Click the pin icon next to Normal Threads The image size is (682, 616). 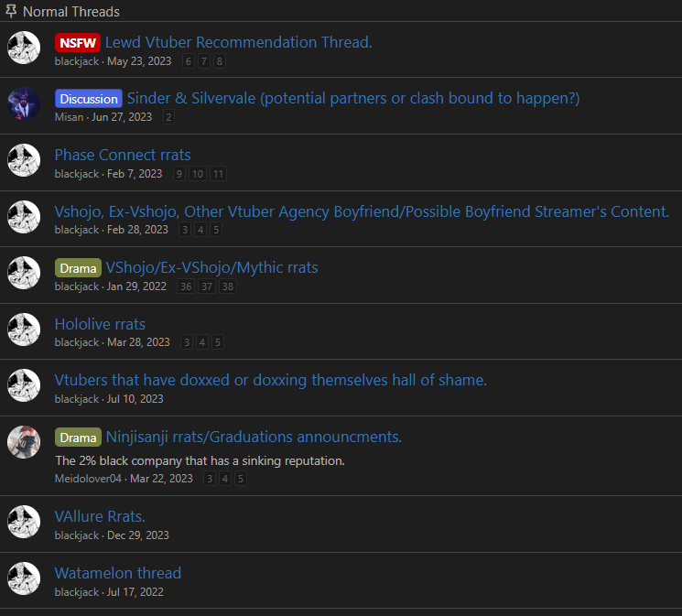(x=11, y=11)
